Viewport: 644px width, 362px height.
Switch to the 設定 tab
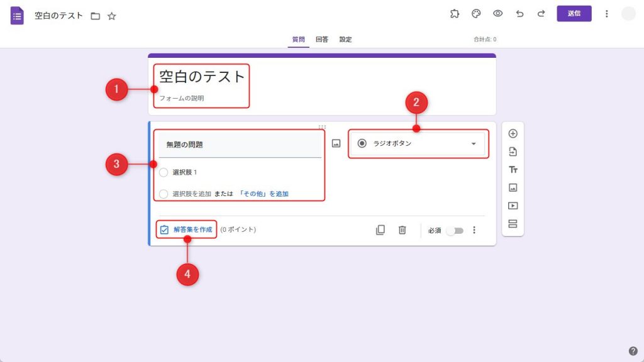tap(345, 40)
